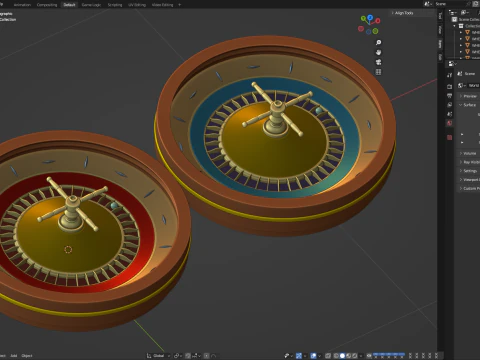The height and width of the screenshot is (360, 480).
Task: Toggle snapping magnet button
Action: pyautogui.click(x=188, y=356)
